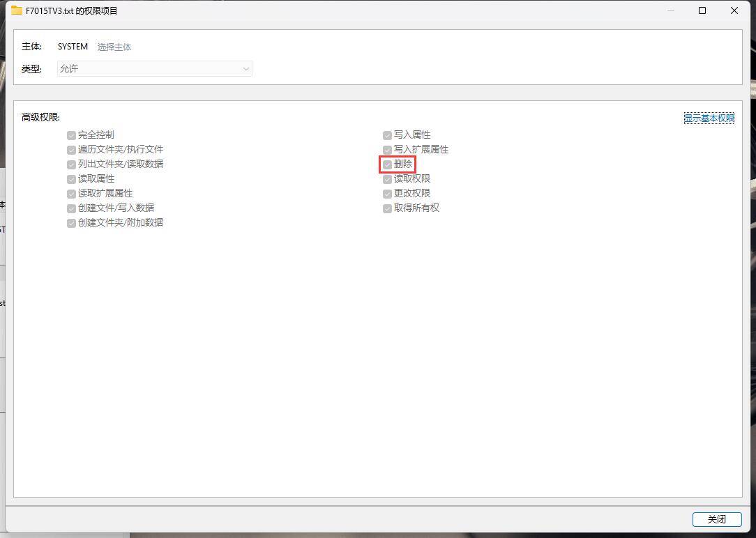Toggle the 创建文件夹/附加数据 checkbox
Viewport: 756px width, 538px height.
pyautogui.click(x=71, y=223)
